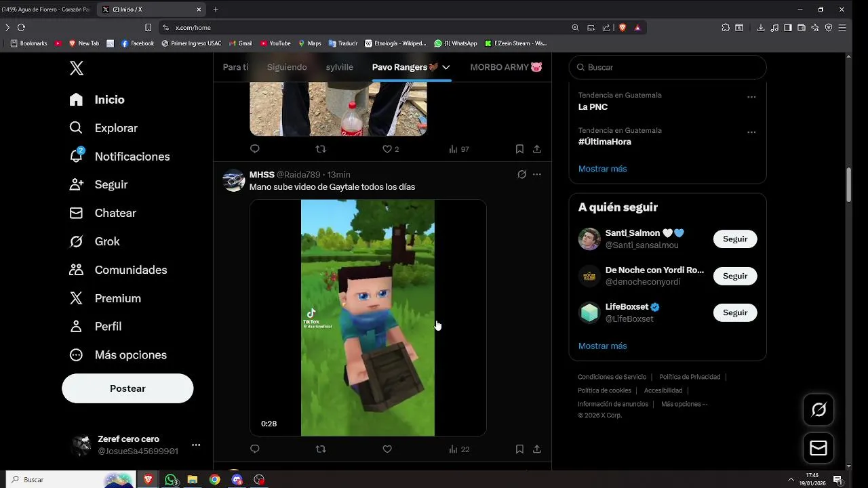Switch to the Siguiendo tab
The width and height of the screenshot is (868, 488).
pos(287,67)
